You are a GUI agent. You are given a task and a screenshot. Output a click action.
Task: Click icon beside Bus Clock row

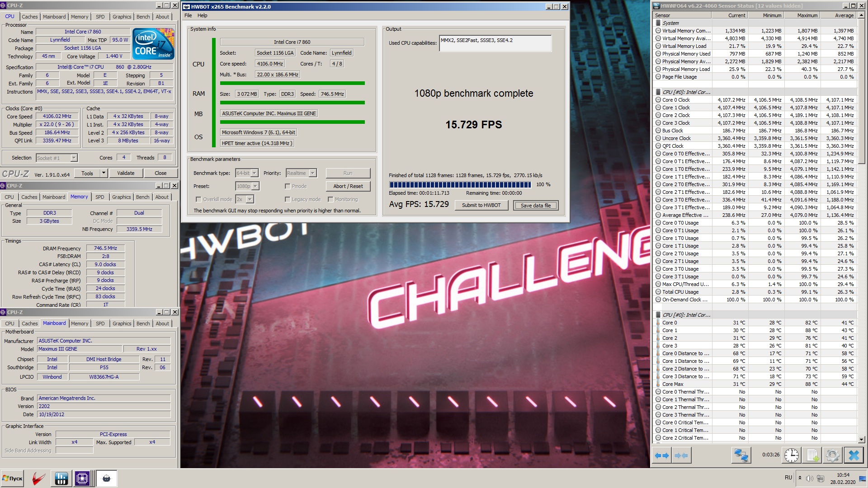coord(658,131)
